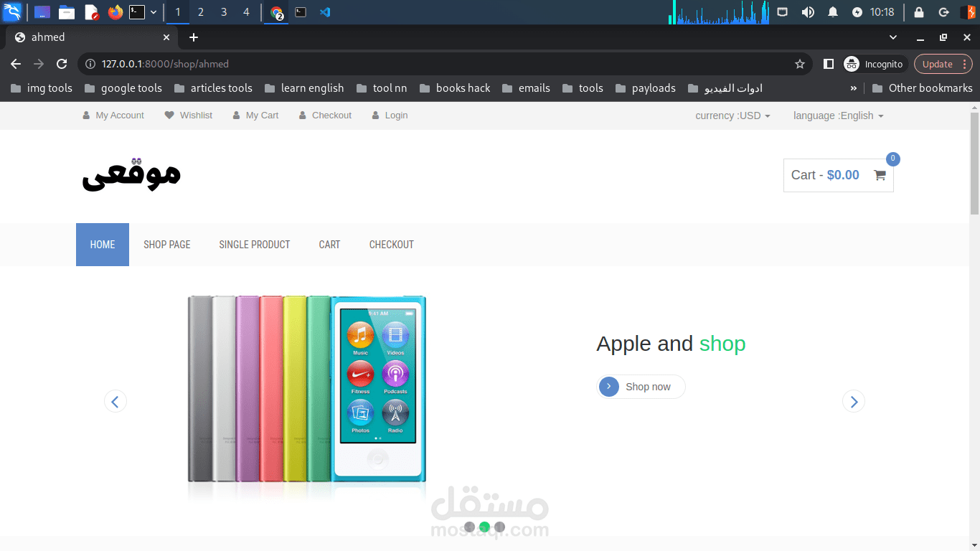Launch Firefox from the top panel
The width and height of the screenshot is (980, 551).
(115, 12)
